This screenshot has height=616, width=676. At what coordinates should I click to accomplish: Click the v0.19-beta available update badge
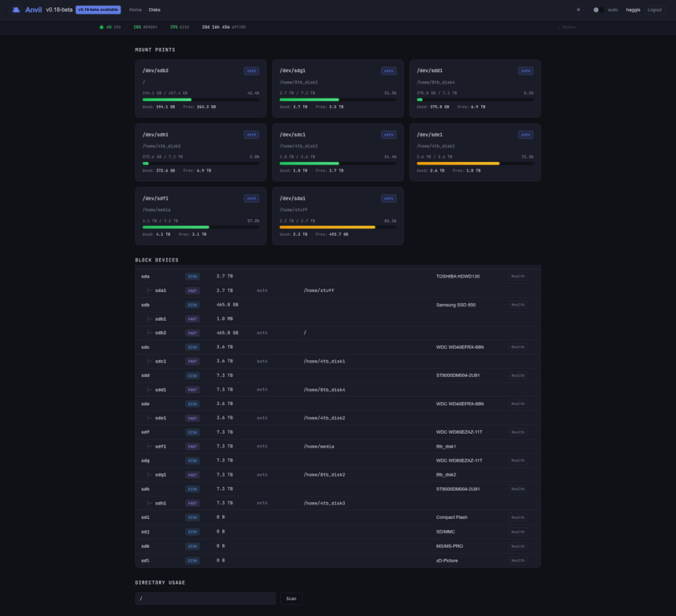click(x=99, y=10)
